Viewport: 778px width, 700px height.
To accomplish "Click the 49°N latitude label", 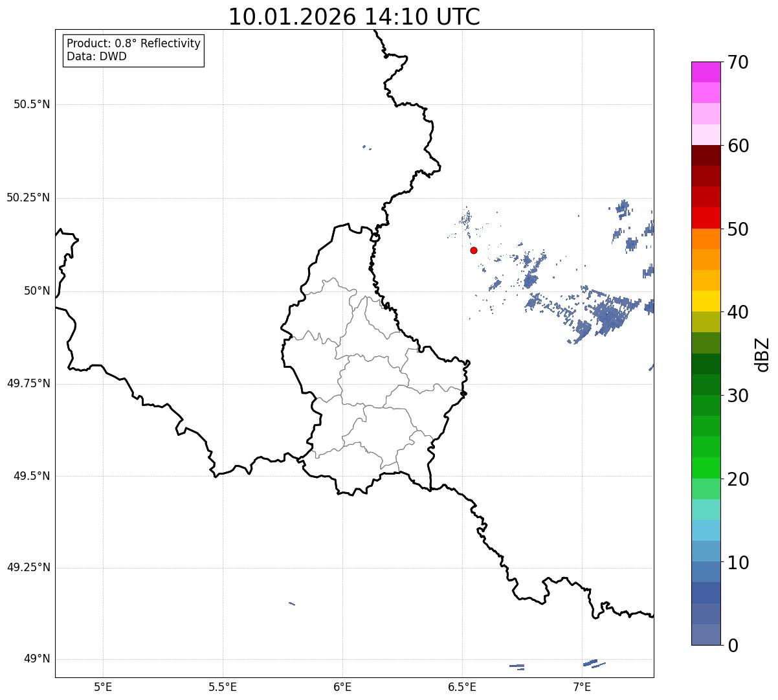I will click(x=37, y=659).
